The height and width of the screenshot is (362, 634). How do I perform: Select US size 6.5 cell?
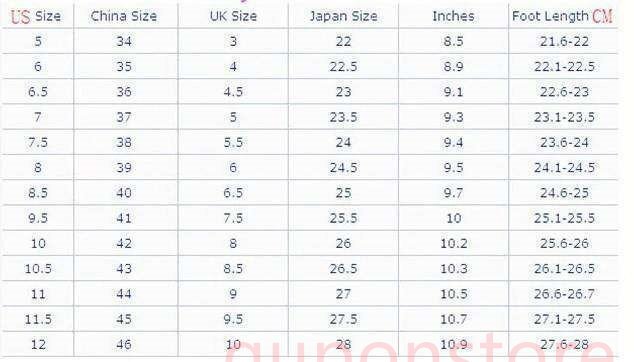[x=38, y=92]
